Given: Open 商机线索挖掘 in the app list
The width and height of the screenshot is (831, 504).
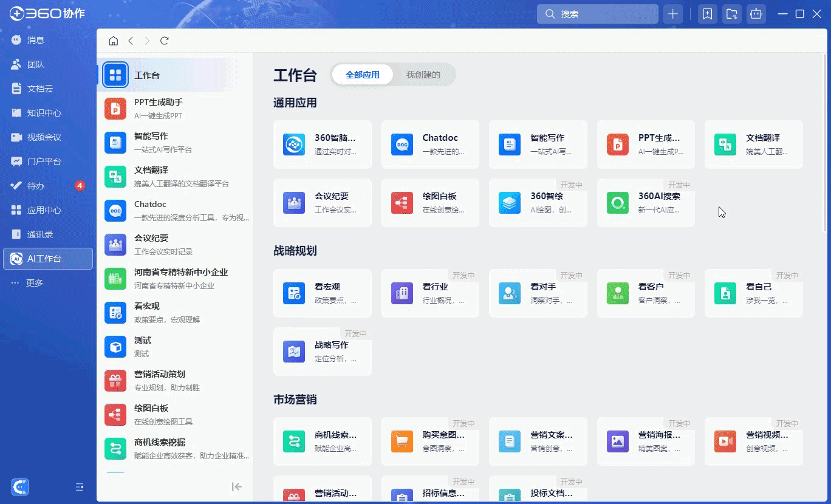Looking at the screenshot, I should pyautogui.click(x=175, y=449).
